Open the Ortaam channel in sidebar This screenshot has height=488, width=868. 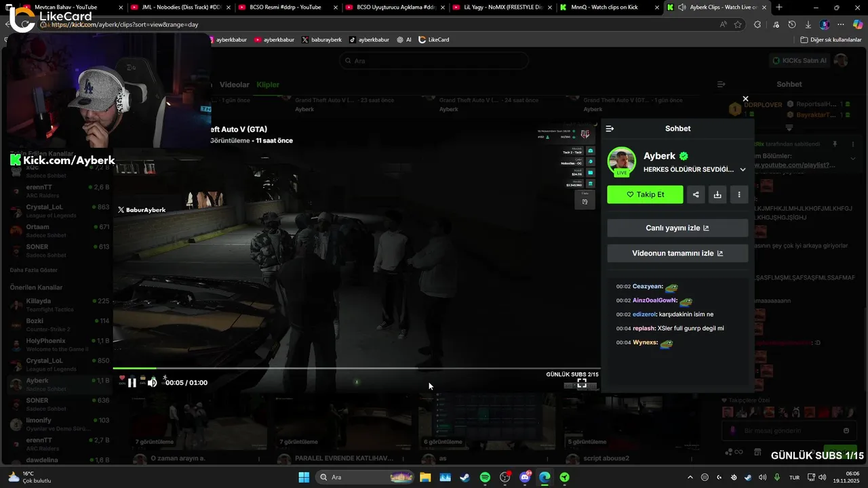pyautogui.click(x=60, y=231)
